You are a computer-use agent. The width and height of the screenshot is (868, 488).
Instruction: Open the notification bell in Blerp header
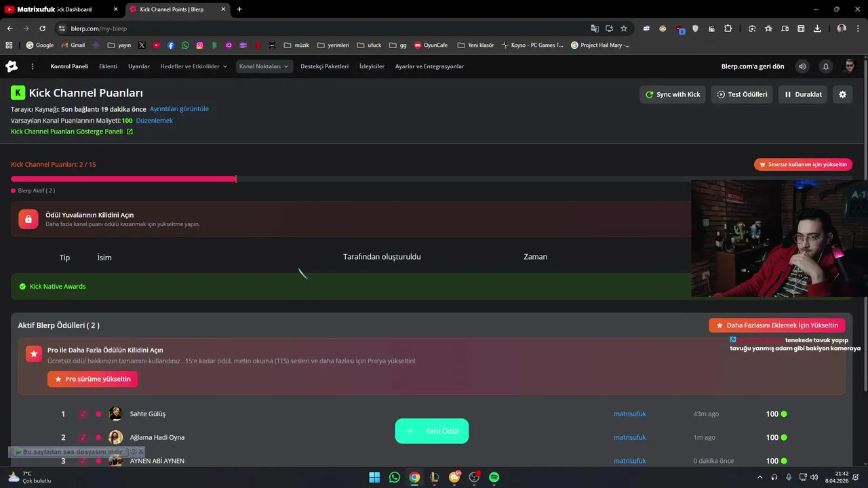coord(825,66)
